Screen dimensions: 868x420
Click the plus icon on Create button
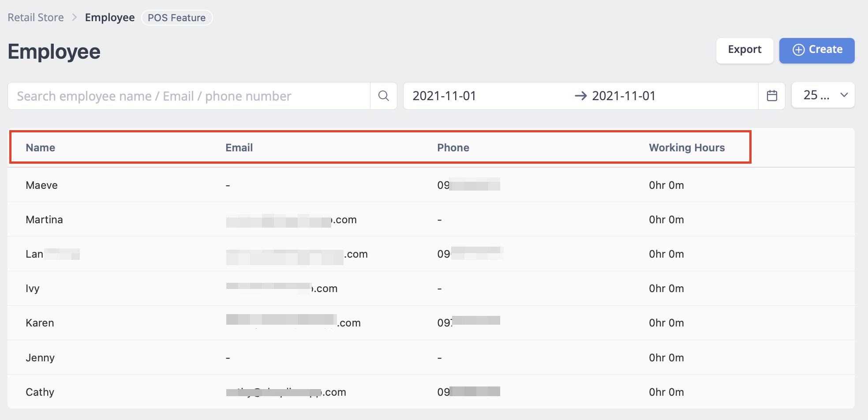coord(798,50)
